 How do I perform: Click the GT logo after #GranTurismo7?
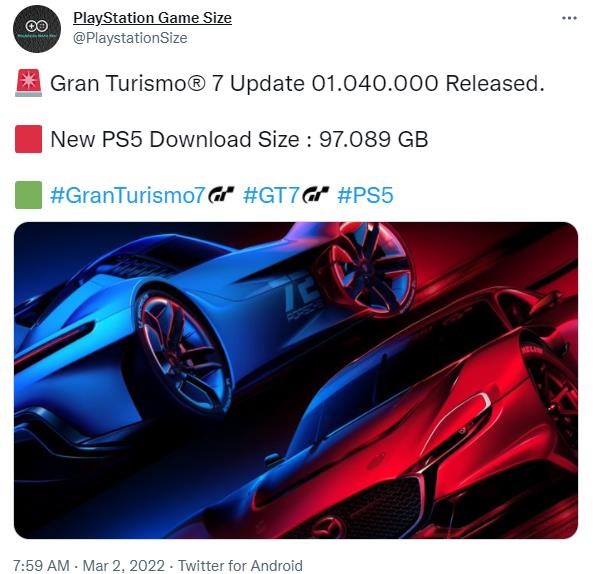221,194
